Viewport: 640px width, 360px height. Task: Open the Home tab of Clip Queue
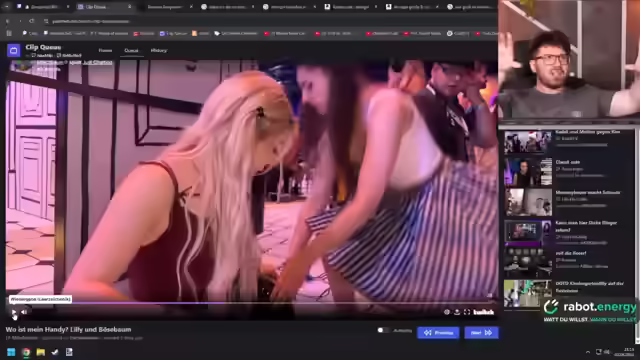[x=105, y=50]
